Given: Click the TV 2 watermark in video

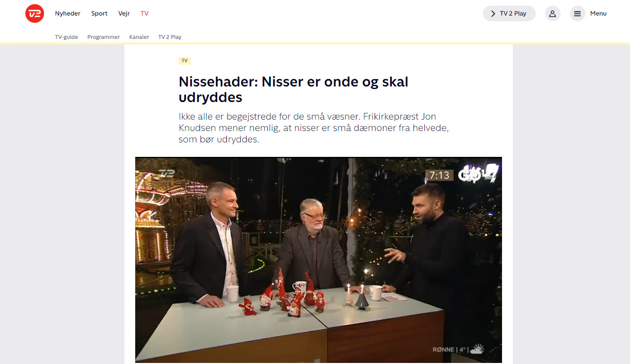Looking at the screenshot, I should (167, 174).
